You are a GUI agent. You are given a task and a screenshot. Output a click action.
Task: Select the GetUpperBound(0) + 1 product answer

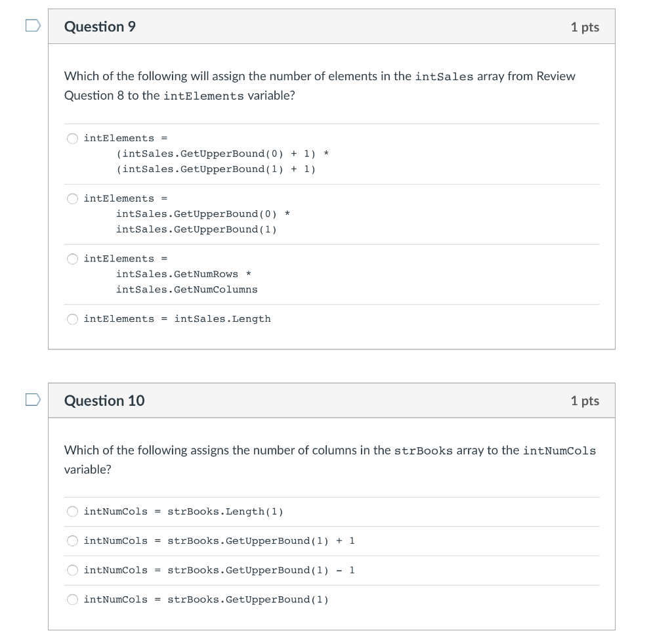pyautogui.click(x=72, y=139)
